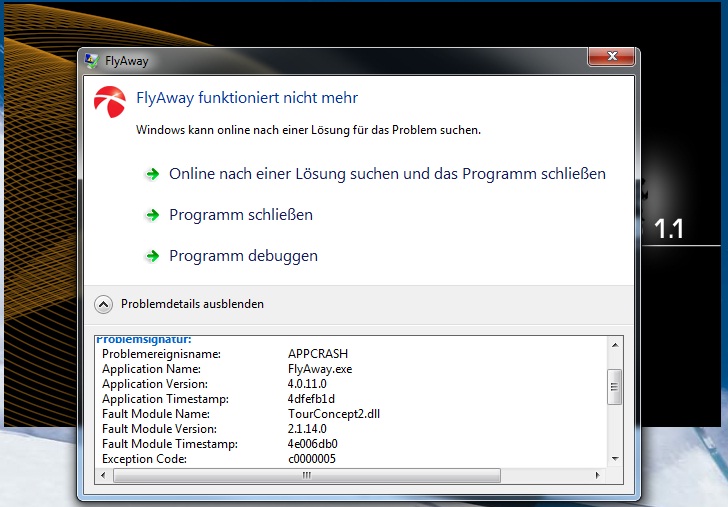Select Programm schließen option
Screen dimensions: 728x507
(241, 215)
